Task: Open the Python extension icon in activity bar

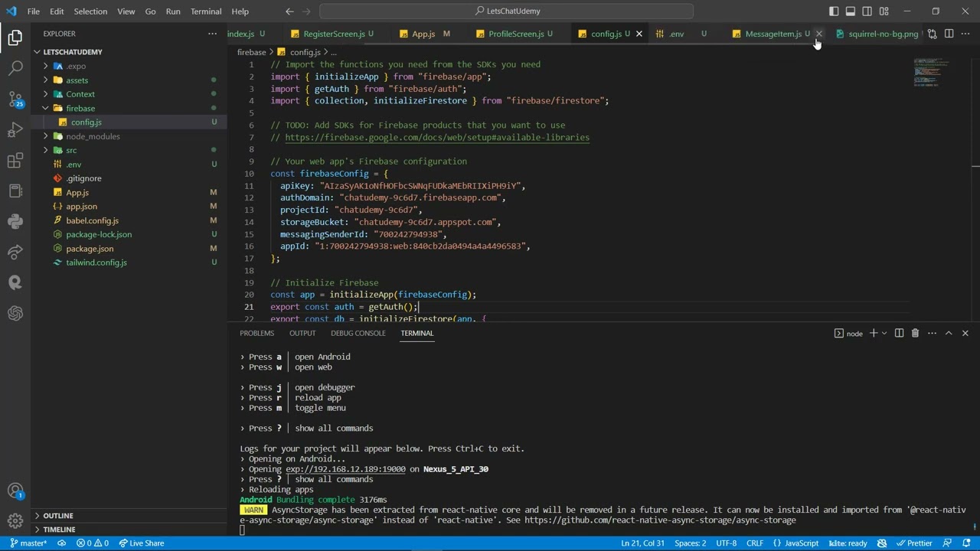Action: [15, 221]
